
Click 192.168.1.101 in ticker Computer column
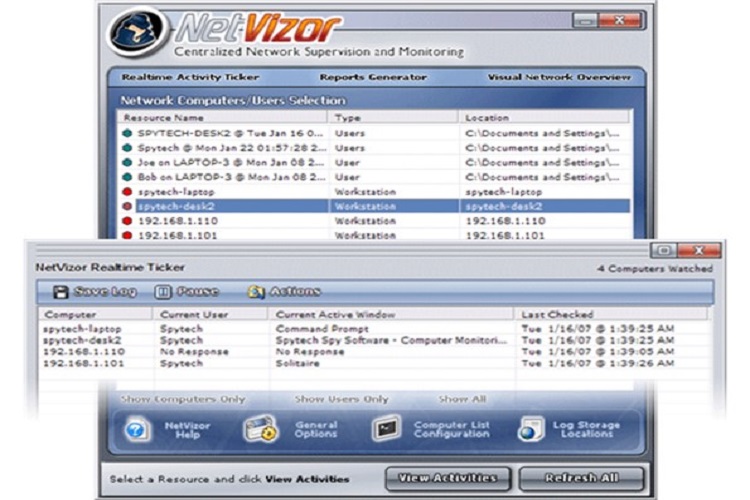83,363
